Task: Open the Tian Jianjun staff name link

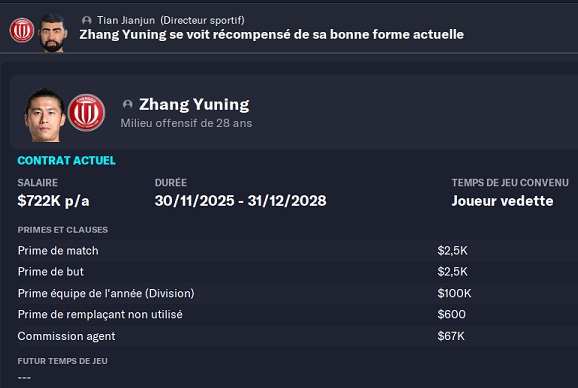Action: [x=126, y=20]
